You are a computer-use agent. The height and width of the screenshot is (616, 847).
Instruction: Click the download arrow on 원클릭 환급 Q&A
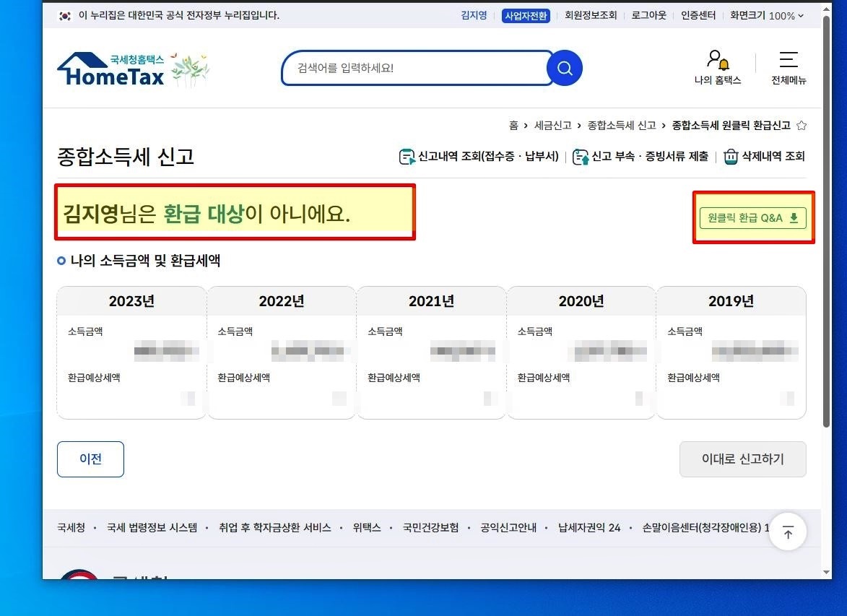794,218
